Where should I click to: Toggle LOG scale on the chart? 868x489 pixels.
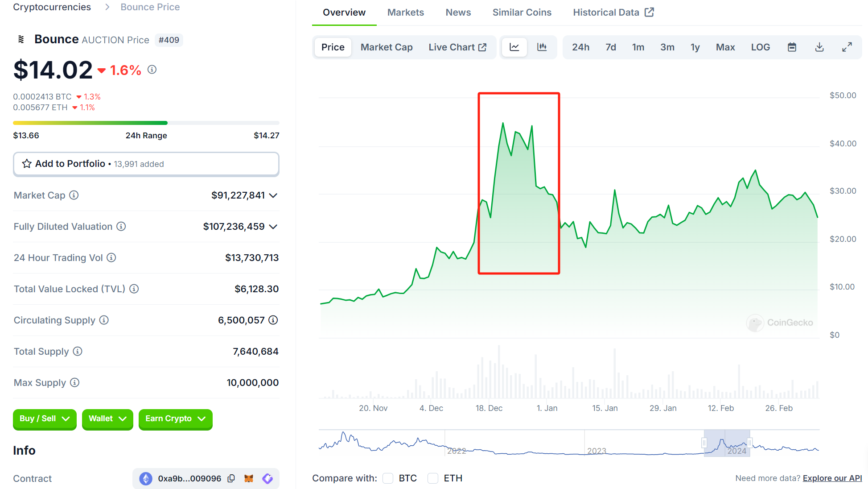[x=760, y=47]
